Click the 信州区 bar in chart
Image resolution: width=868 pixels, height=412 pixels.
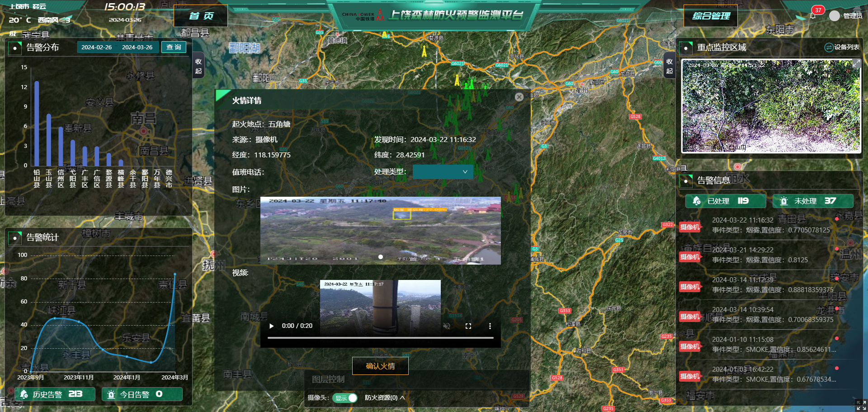[61, 147]
